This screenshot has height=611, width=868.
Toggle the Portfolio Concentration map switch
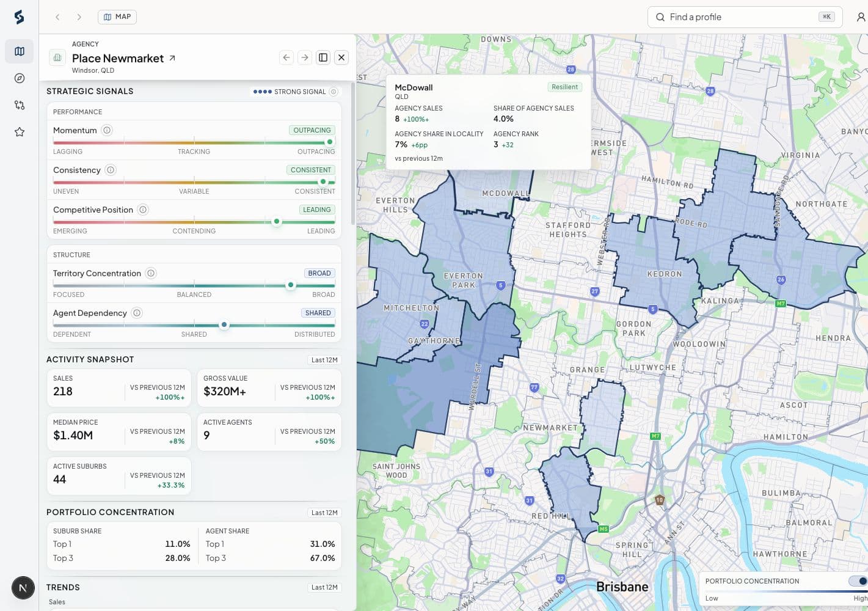858,581
